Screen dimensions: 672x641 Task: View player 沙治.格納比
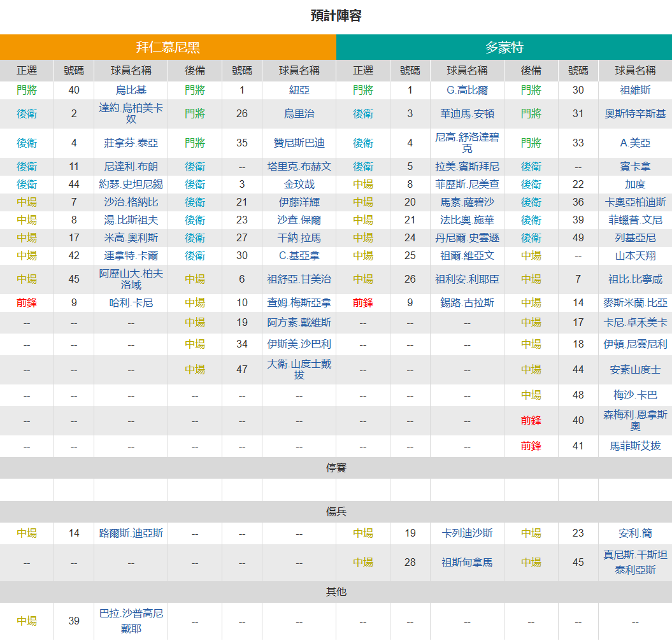(131, 202)
